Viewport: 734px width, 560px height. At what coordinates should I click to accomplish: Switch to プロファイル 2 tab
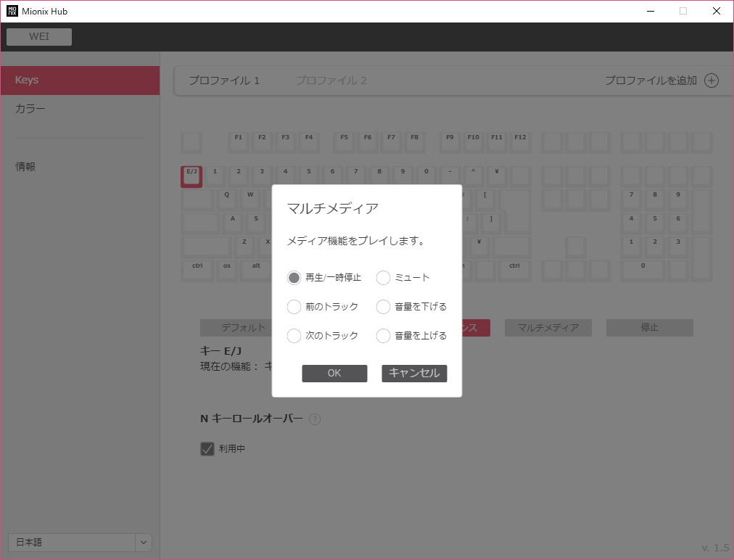331,81
